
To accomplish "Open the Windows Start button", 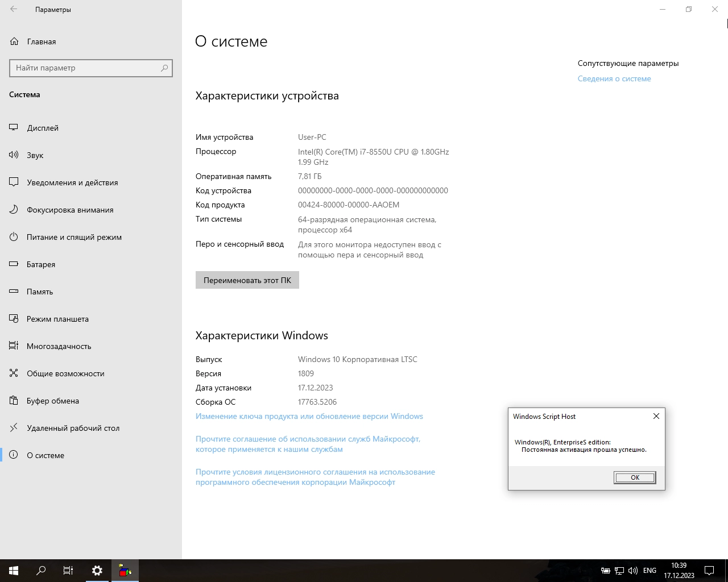I will [14, 571].
